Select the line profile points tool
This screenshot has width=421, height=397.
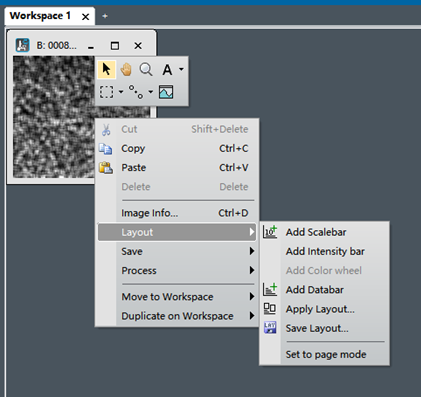click(x=136, y=92)
